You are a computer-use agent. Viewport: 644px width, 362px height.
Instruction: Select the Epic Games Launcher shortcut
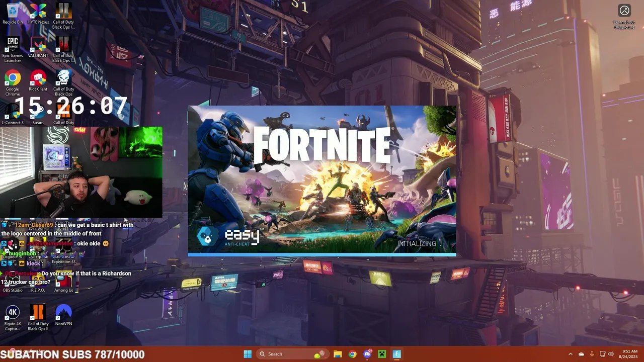coord(13,50)
